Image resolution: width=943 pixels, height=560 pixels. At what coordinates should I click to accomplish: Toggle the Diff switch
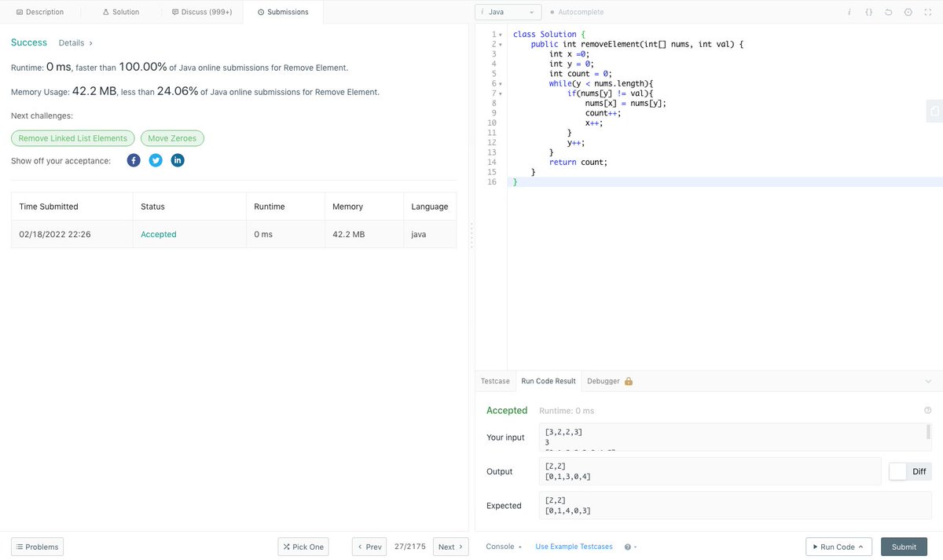910,471
